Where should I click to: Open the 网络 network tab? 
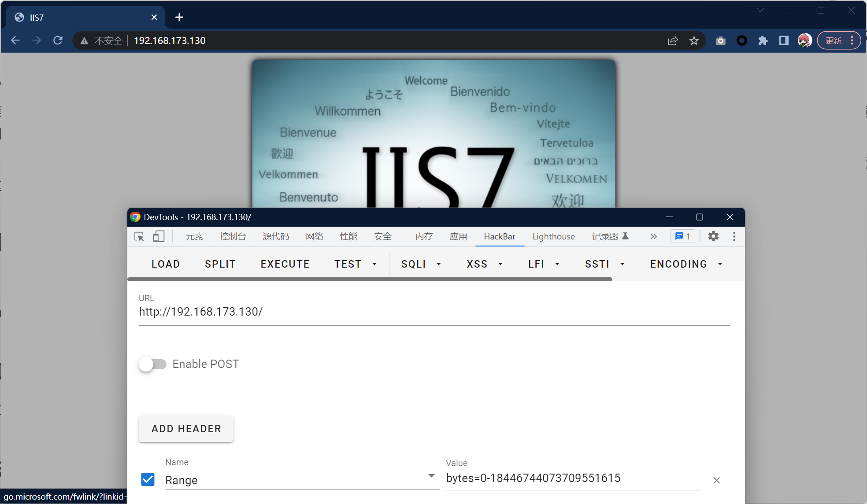click(314, 236)
